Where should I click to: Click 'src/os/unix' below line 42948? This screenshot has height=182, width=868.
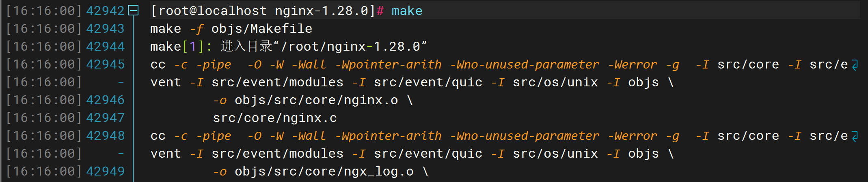[x=555, y=154]
